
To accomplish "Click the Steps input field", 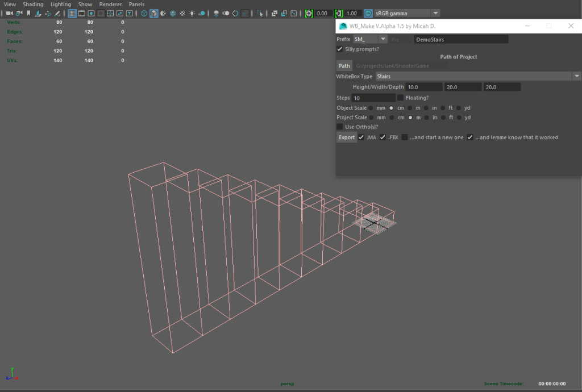I will click(x=373, y=98).
